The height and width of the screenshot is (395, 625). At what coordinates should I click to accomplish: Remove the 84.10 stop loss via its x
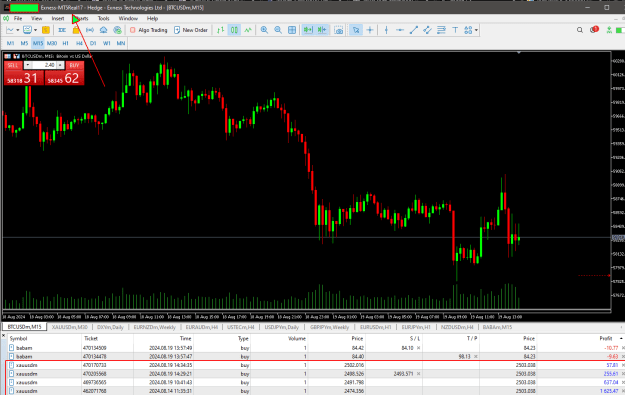418,348
